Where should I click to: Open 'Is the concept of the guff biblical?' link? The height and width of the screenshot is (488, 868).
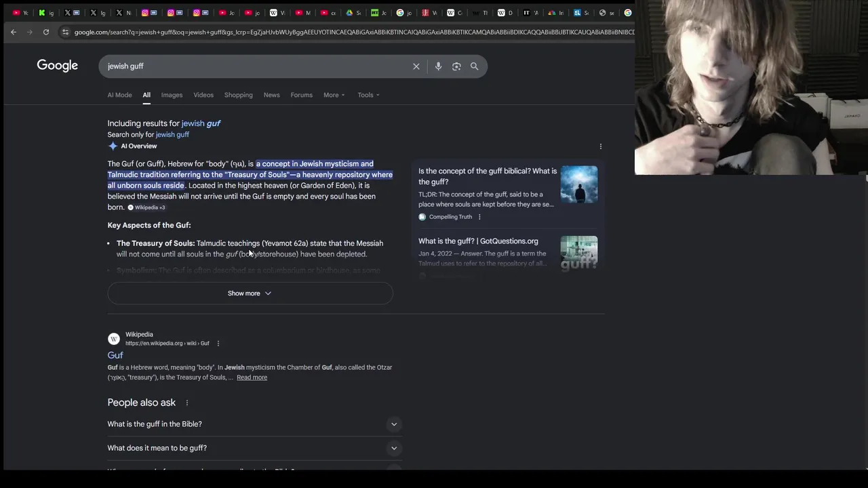click(488, 176)
